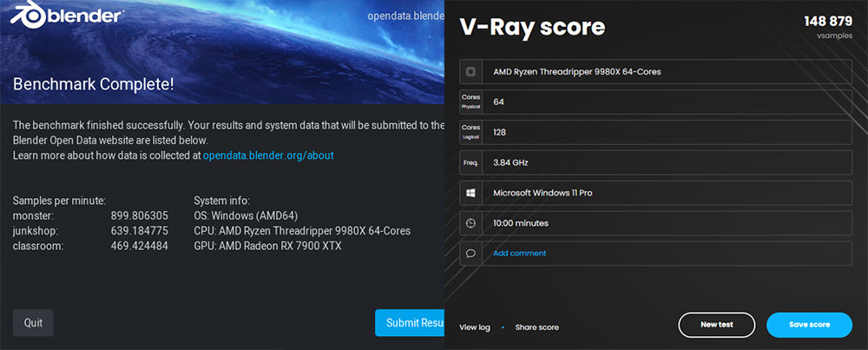Click the speech bubble comment icon
The height and width of the screenshot is (350, 868).
(471, 253)
